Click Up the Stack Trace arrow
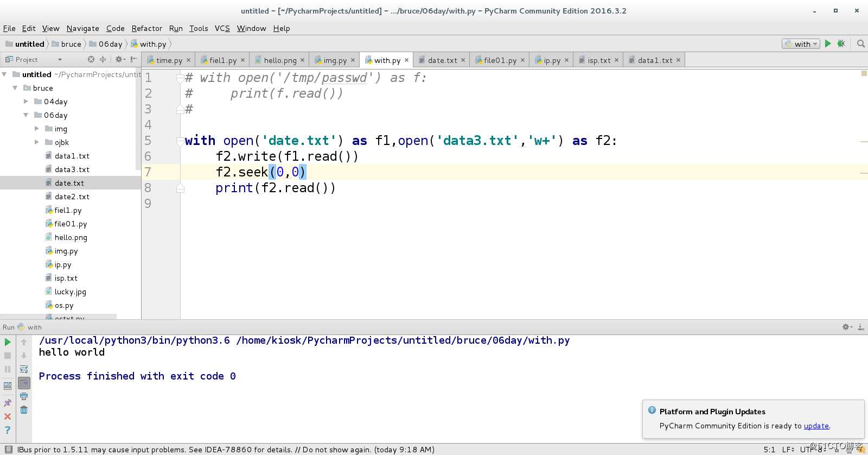868x455 pixels. 24,342
